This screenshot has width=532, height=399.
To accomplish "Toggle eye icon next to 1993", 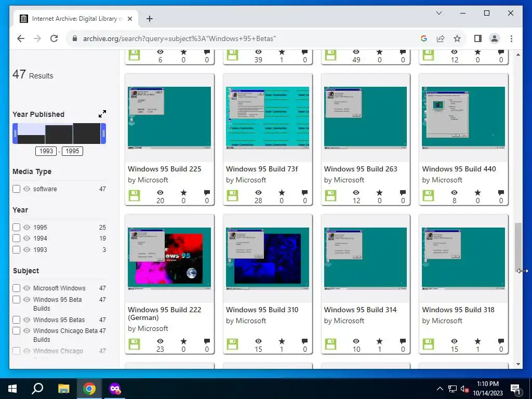I will click(x=27, y=250).
